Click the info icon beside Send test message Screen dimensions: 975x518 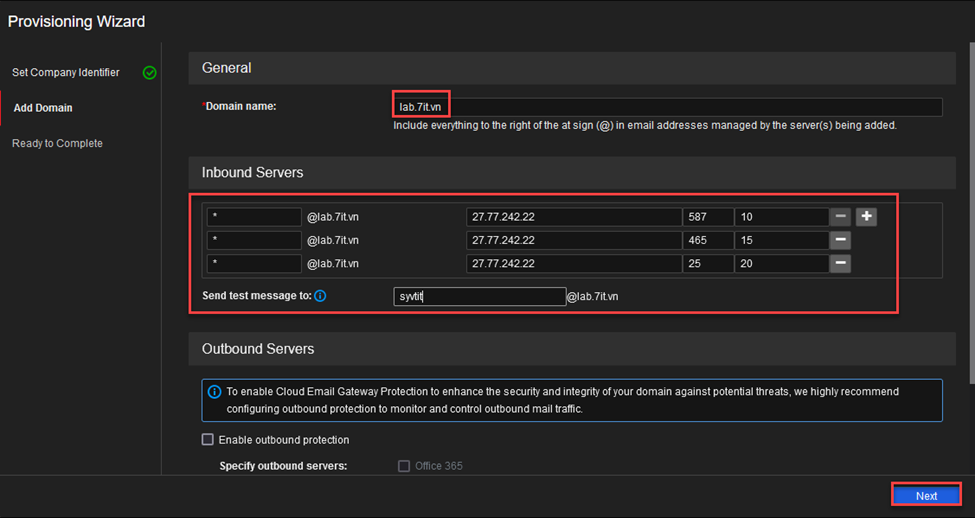(x=320, y=296)
